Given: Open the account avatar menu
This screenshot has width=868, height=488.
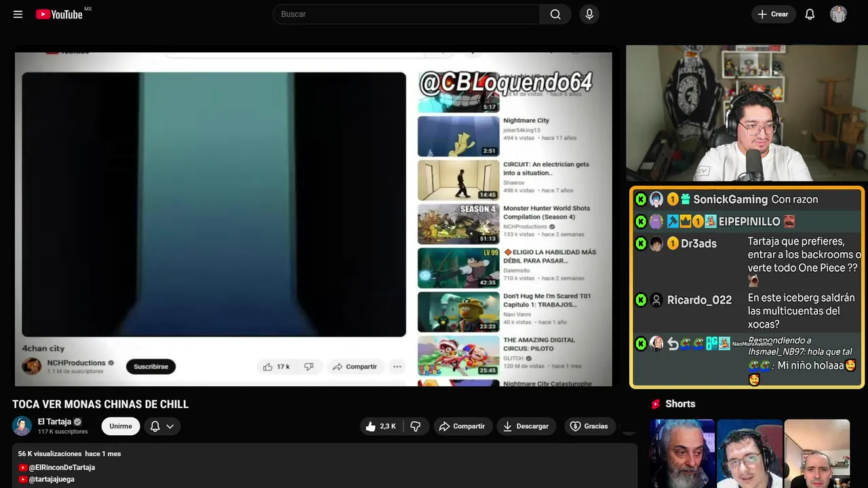Looking at the screenshot, I should click(838, 14).
